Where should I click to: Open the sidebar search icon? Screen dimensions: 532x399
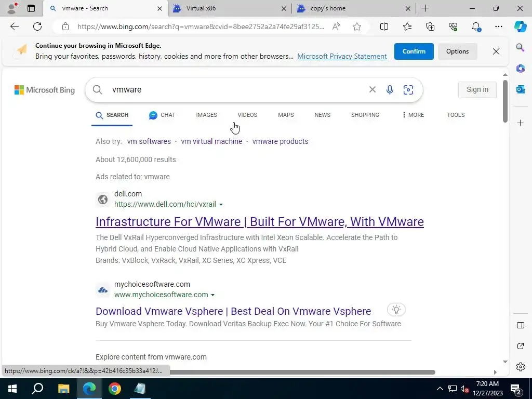(x=520, y=47)
